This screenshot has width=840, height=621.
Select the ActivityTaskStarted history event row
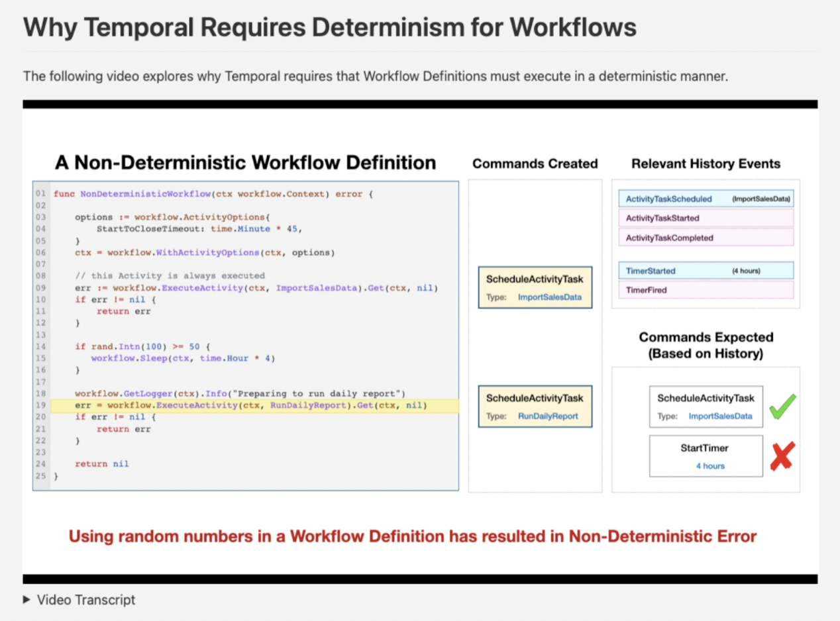click(x=706, y=218)
